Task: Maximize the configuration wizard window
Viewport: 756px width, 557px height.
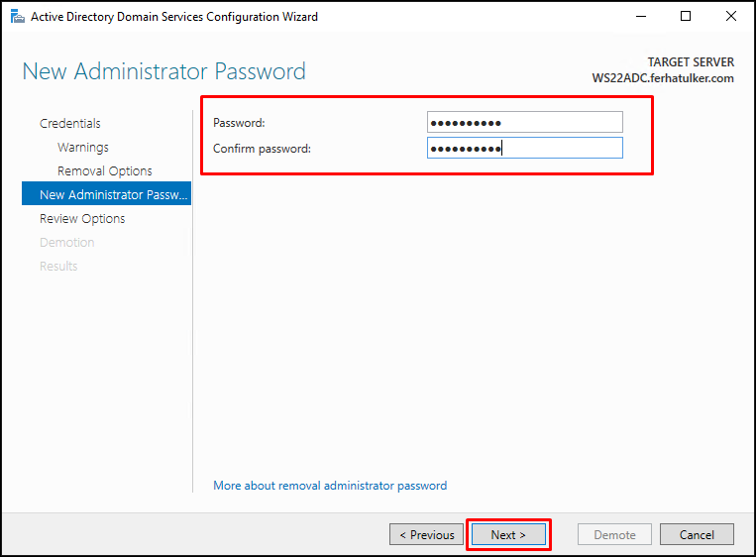Action: pos(685,17)
